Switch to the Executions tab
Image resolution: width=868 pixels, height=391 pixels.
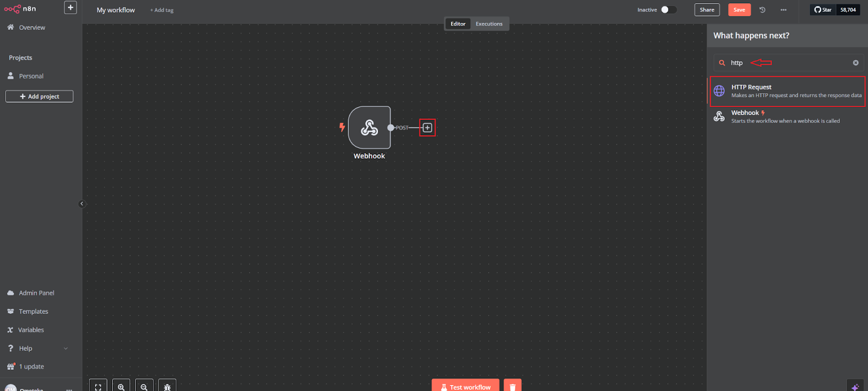pyautogui.click(x=489, y=24)
